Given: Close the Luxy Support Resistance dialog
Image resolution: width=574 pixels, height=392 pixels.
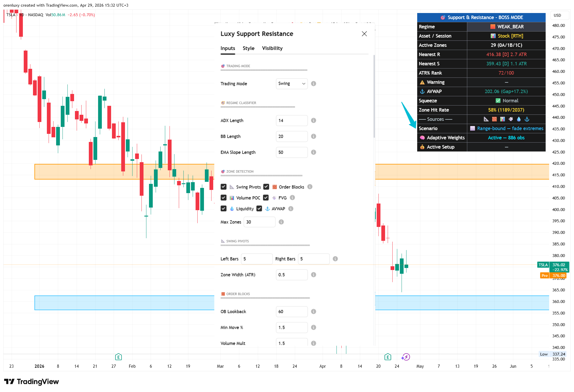Looking at the screenshot, I should [364, 34].
